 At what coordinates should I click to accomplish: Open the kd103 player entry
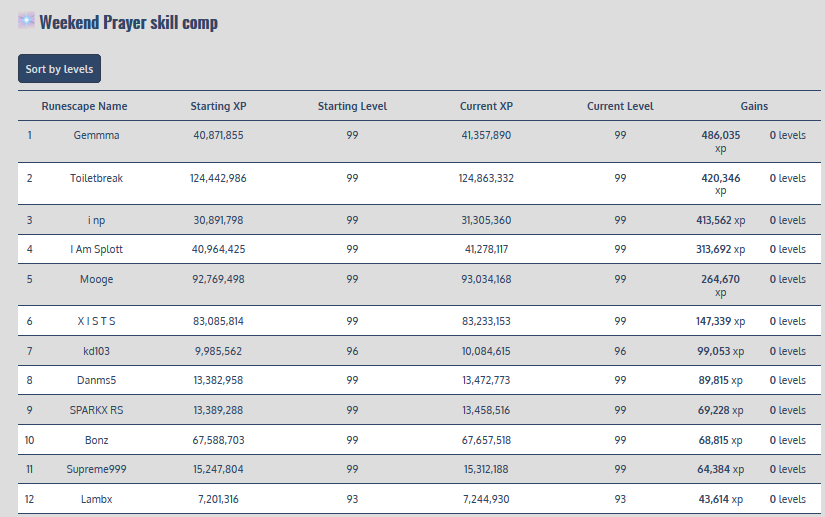(96, 351)
